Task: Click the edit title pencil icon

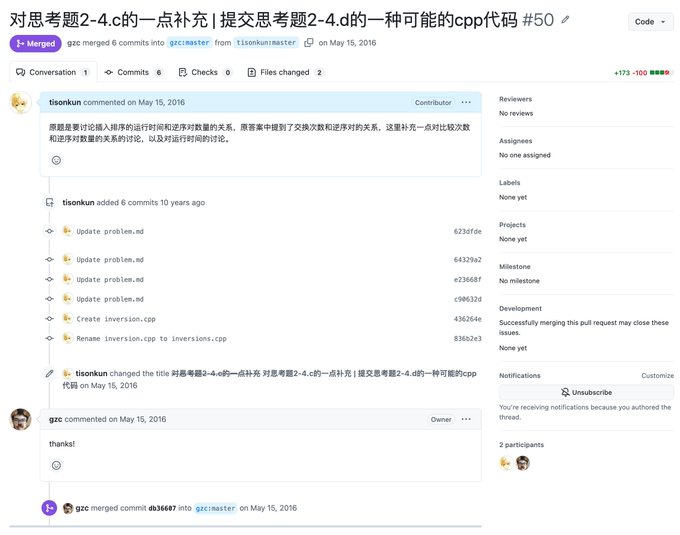Action: tap(565, 20)
